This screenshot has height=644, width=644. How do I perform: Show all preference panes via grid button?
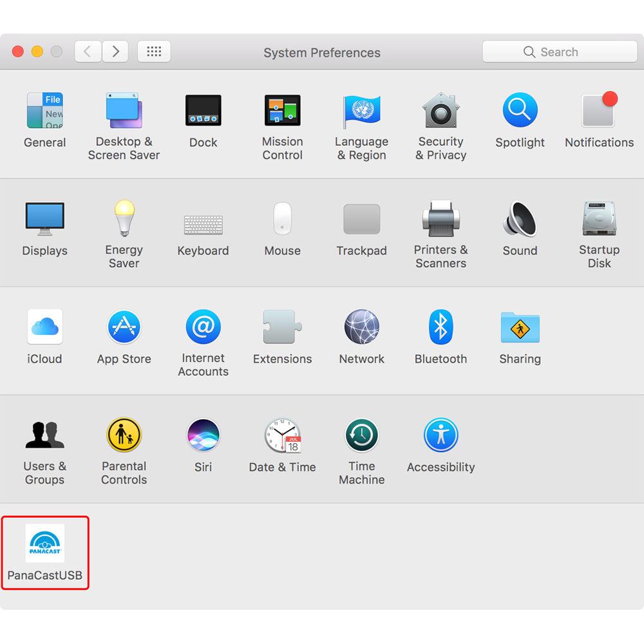point(154,52)
